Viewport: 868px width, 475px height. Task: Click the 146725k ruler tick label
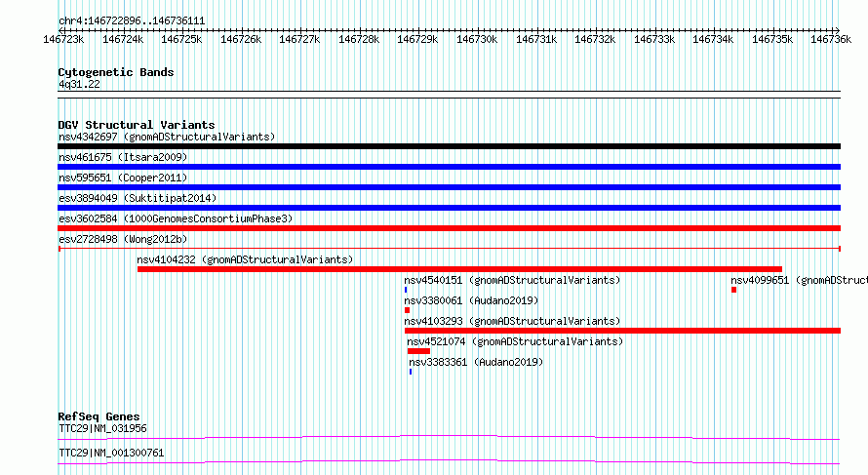click(181, 39)
